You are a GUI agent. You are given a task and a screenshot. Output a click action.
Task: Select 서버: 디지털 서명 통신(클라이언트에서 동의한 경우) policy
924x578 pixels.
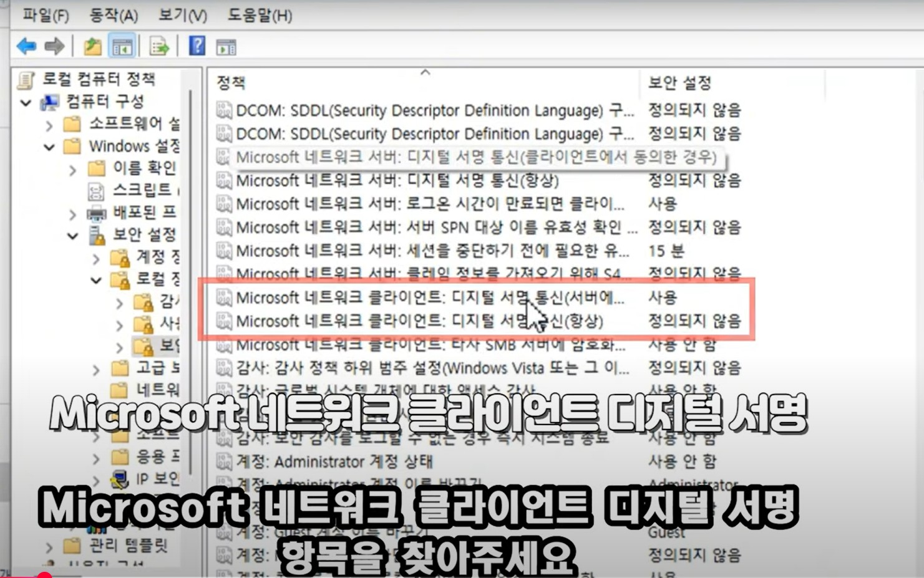476,157
